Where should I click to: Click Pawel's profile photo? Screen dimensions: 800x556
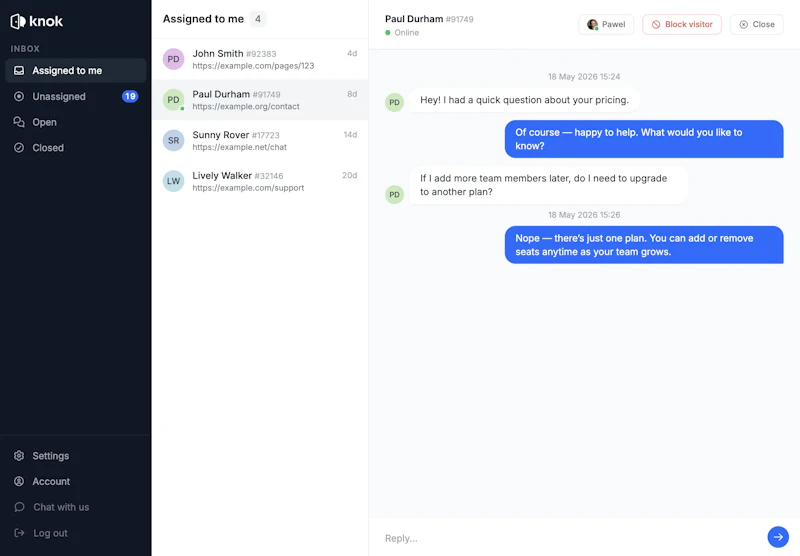(x=592, y=24)
